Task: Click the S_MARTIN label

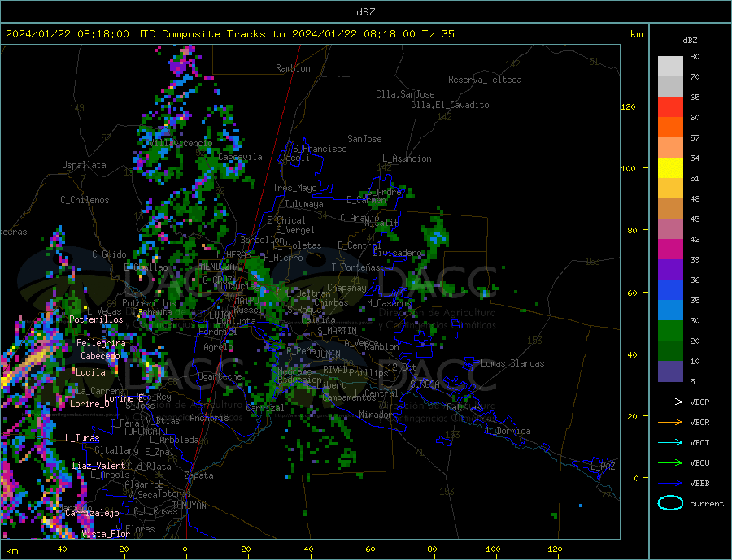Action: 337,331
